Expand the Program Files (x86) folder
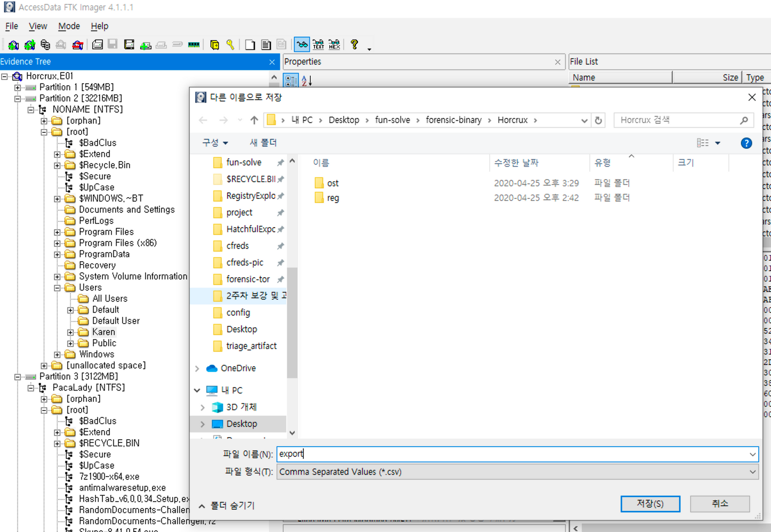This screenshot has height=532, width=771. [x=57, y=243]
